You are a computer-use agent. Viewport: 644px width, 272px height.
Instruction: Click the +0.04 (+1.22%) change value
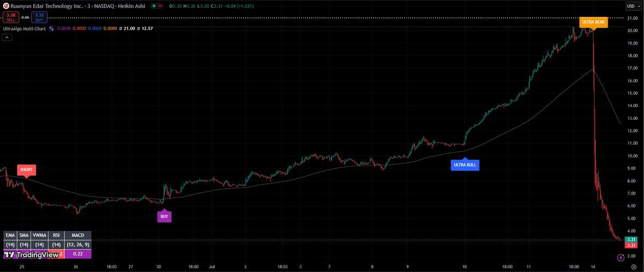pyautogui.click(x=239, y=6)
